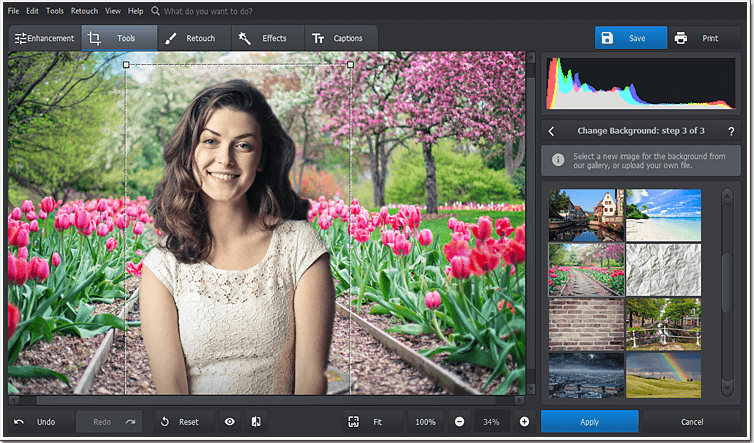Image resolution: width=754 pixels, height=443 pixels.
Task: Select the park bridge background thumbnail
Action: (663, 324)
